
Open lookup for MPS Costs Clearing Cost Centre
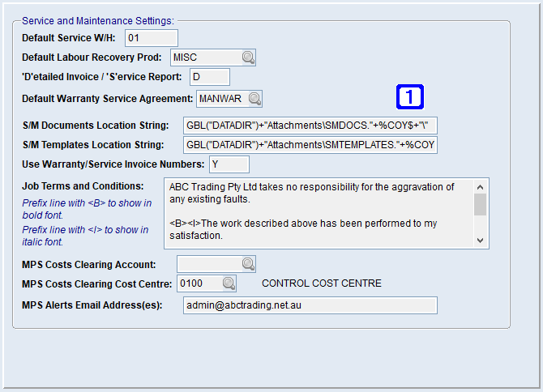click(229, 283)
